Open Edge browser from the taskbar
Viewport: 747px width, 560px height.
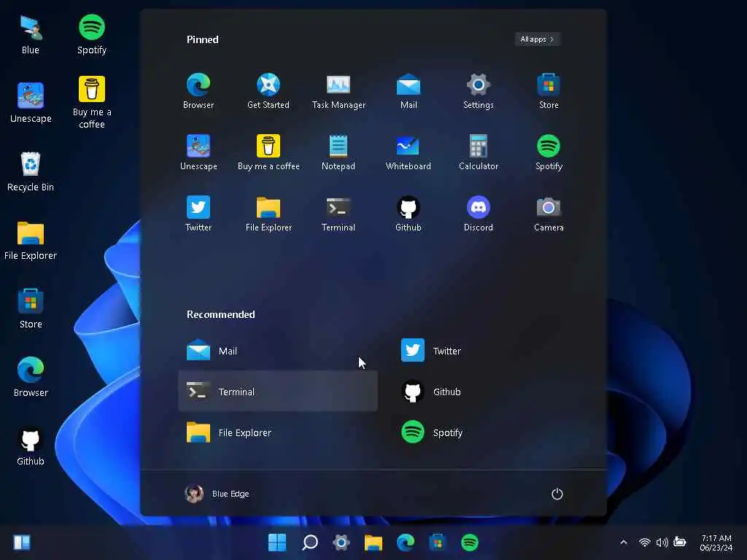tap(406, 542)
